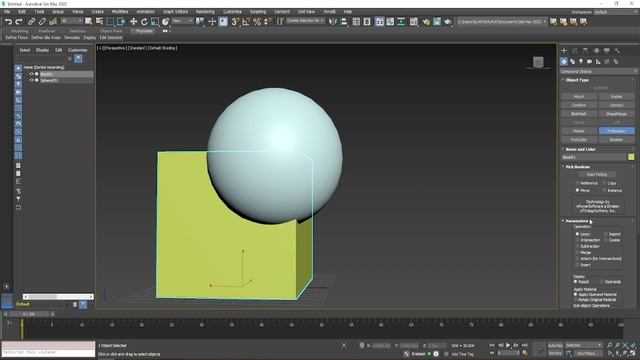Click the Start Picking button

pyautogui.click(x=597, y=174)
